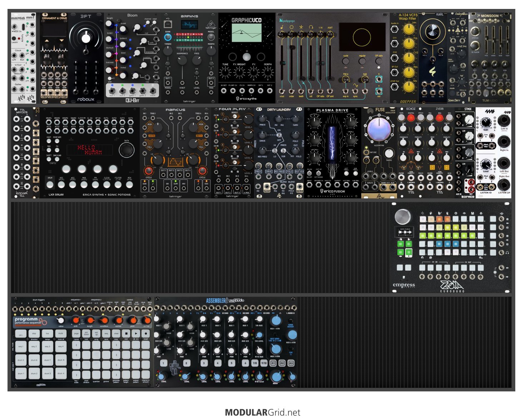Click the 7/8 button on Assembler mixer
The height and width of the screenshot is (420, 526).
tap(254, 363)
